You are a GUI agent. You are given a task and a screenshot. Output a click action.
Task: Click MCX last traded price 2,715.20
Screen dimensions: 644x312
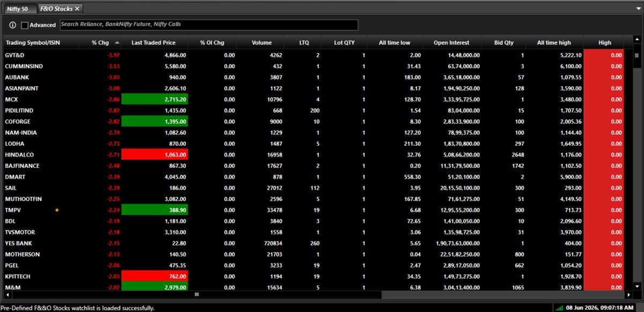click(x=155, y=99)
